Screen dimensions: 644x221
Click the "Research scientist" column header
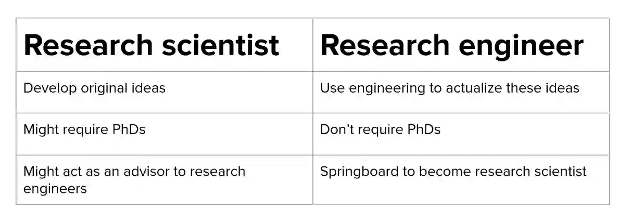(151, 46)
